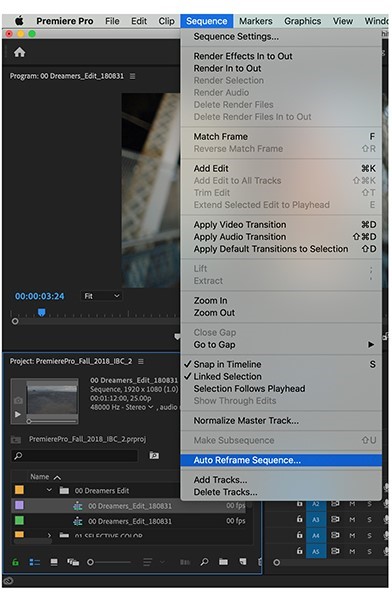Expand the bin below 00 Dreamers_Edit rows

click(x=49, y=536)
